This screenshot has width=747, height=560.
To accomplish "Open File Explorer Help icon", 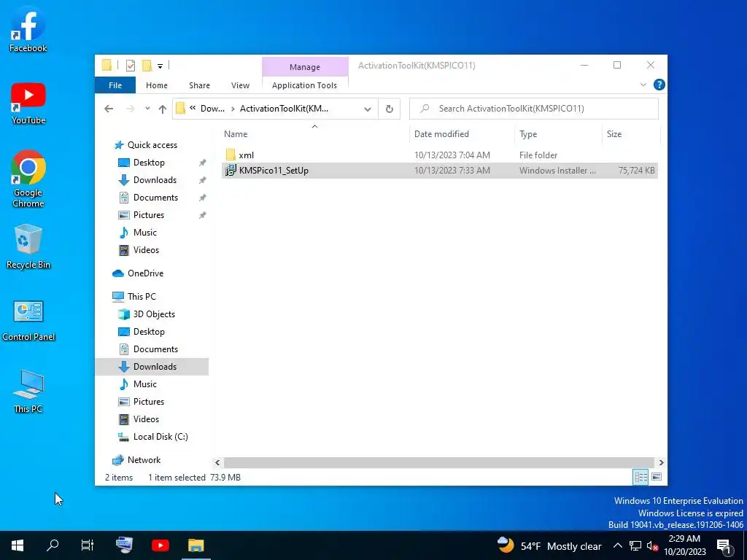I will click(659, 85).
